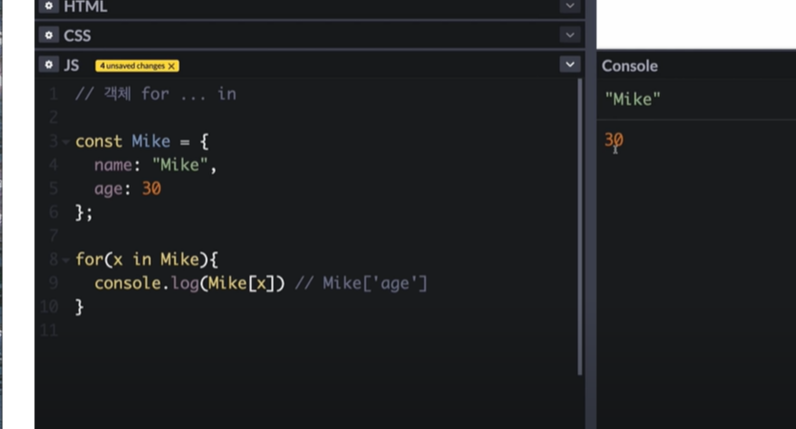Dismiss the 4 unsaved changes badge
Viewport: 796px width, 429px height.
172,66
